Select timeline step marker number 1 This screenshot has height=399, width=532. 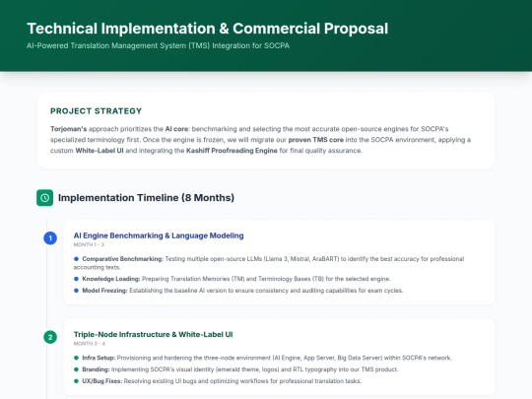[x=50, y=238]
